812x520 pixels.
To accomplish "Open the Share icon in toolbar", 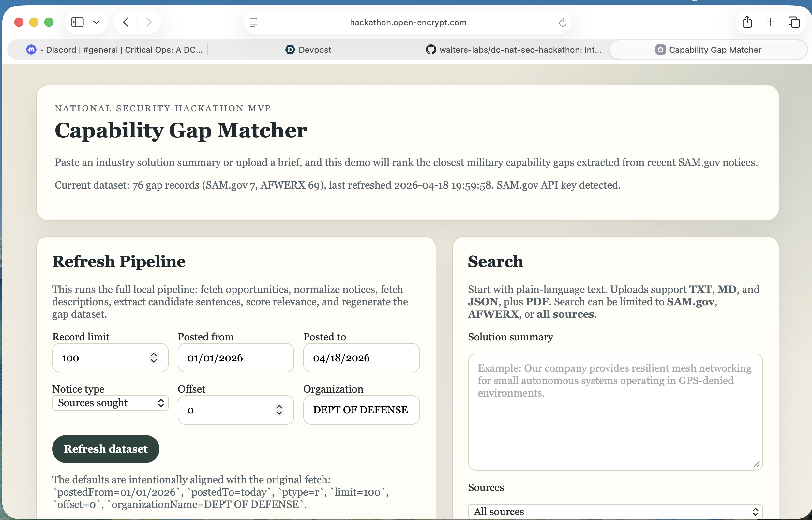I will [747, 22].
